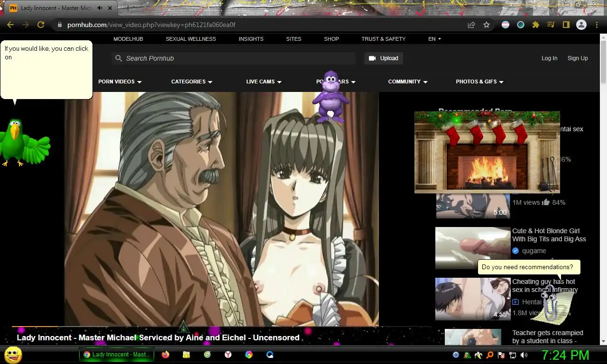Bookmark the page with the star icon
Viewport: 607px width, 364px height.
(487, 25)
